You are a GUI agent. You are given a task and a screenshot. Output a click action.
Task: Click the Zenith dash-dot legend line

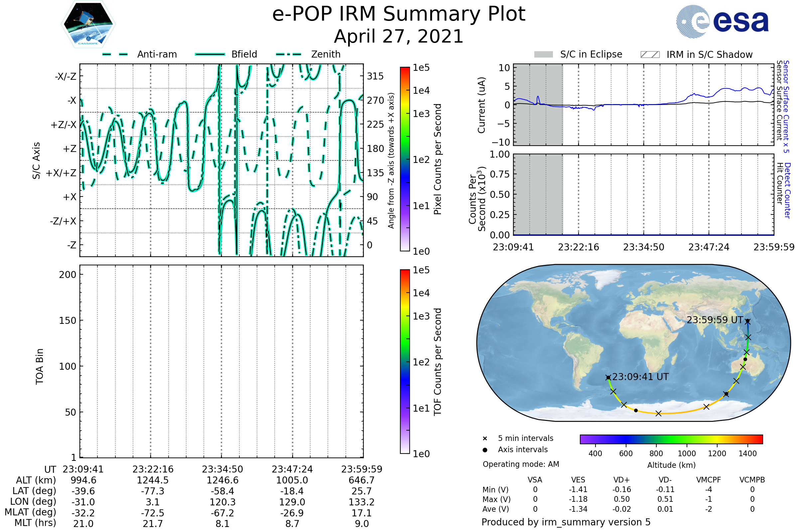[289, 54]
